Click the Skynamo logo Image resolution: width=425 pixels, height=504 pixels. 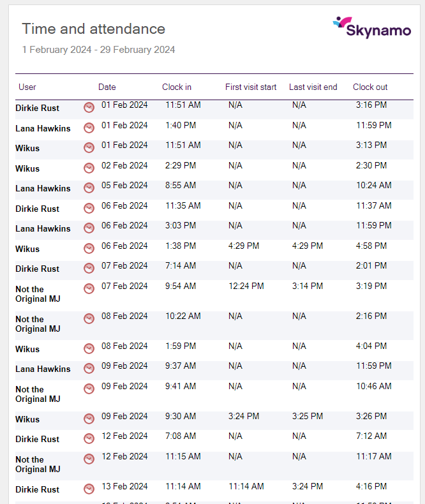(371, 28)
